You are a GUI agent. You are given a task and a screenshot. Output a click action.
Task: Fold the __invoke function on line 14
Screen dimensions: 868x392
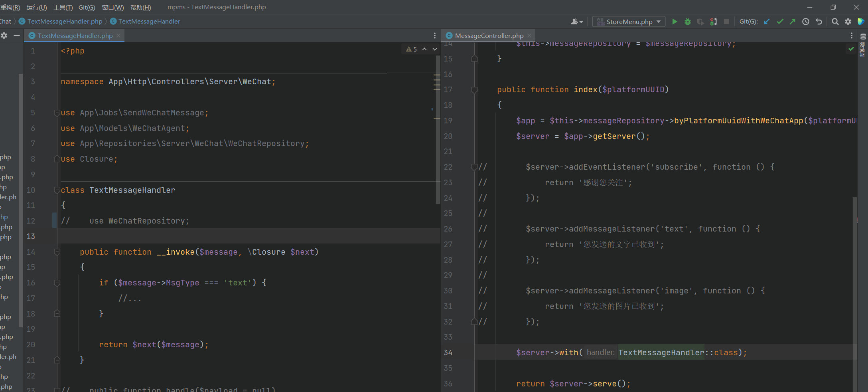tap(57, 252)
